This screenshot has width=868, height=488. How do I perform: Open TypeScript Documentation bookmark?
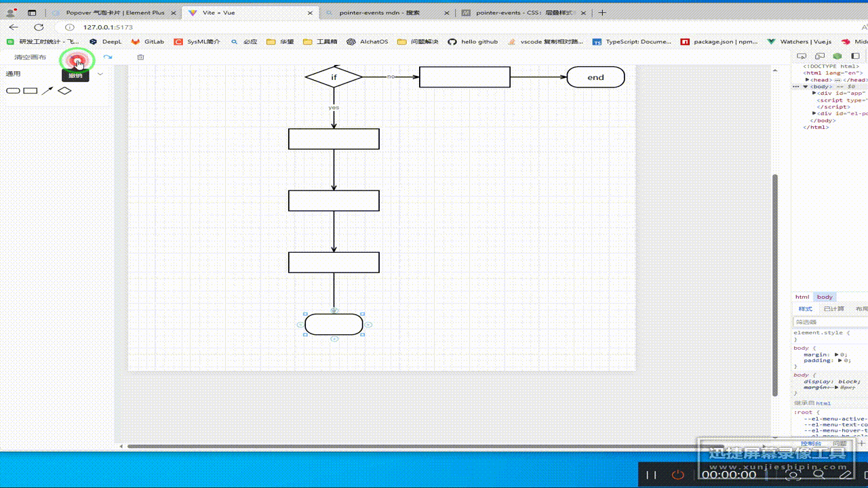click(x=632, y=41)
